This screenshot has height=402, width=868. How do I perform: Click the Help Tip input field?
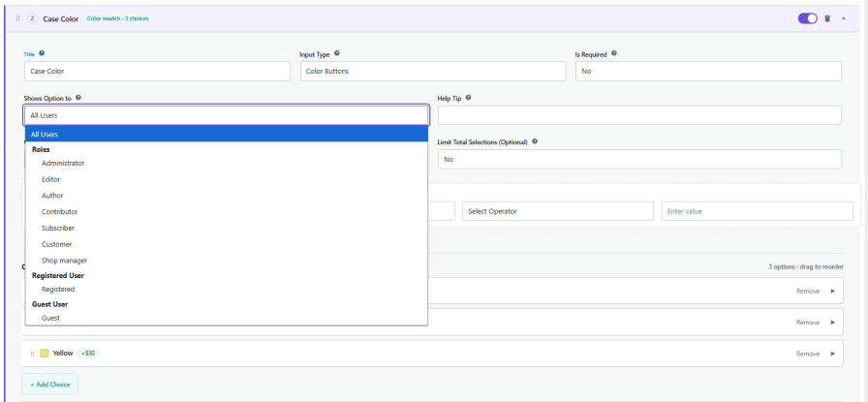tap(640, 115)
